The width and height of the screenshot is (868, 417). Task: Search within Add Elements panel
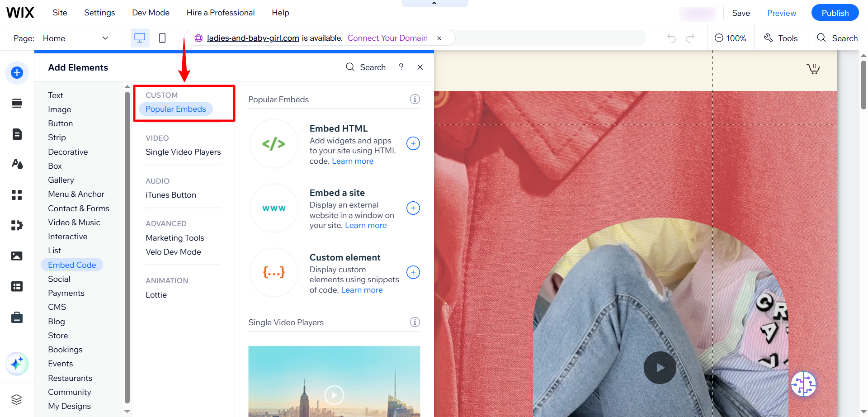[366, 67]
